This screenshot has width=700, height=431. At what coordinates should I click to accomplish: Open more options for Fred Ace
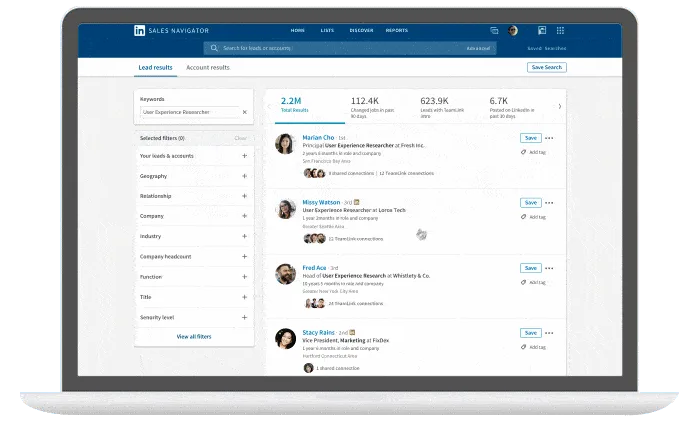tap(550, 268)
